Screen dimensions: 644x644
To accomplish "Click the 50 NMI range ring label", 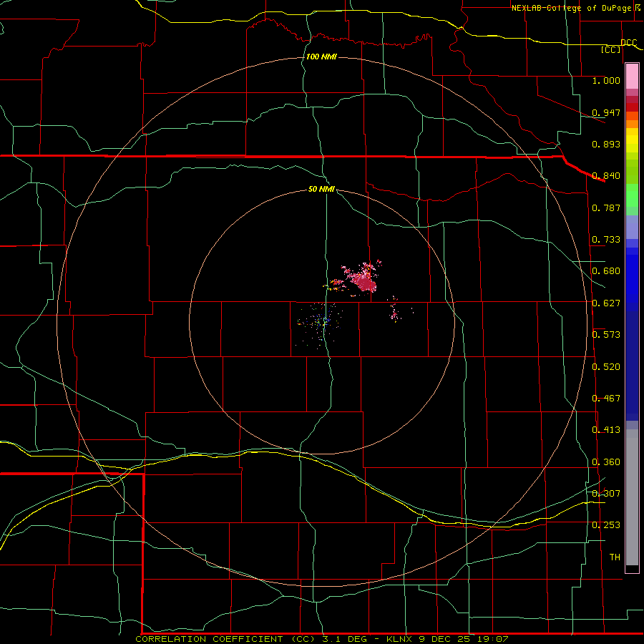I will tap(321, 189).
